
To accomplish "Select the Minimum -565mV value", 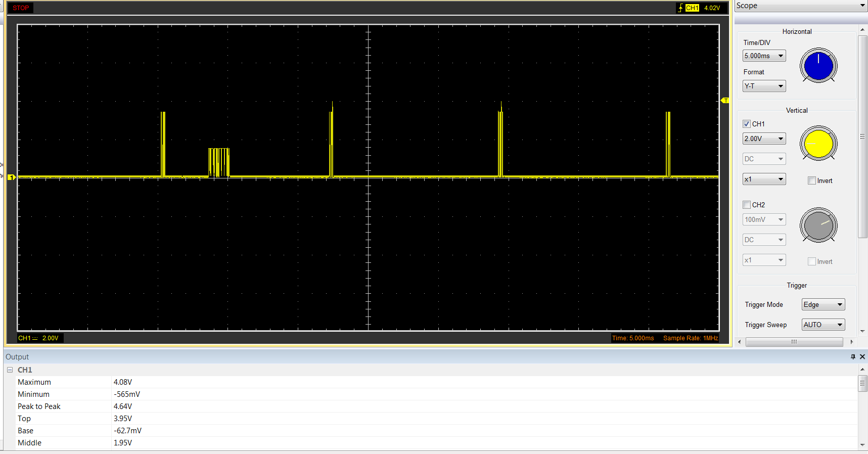I will (x=127, y=394).
